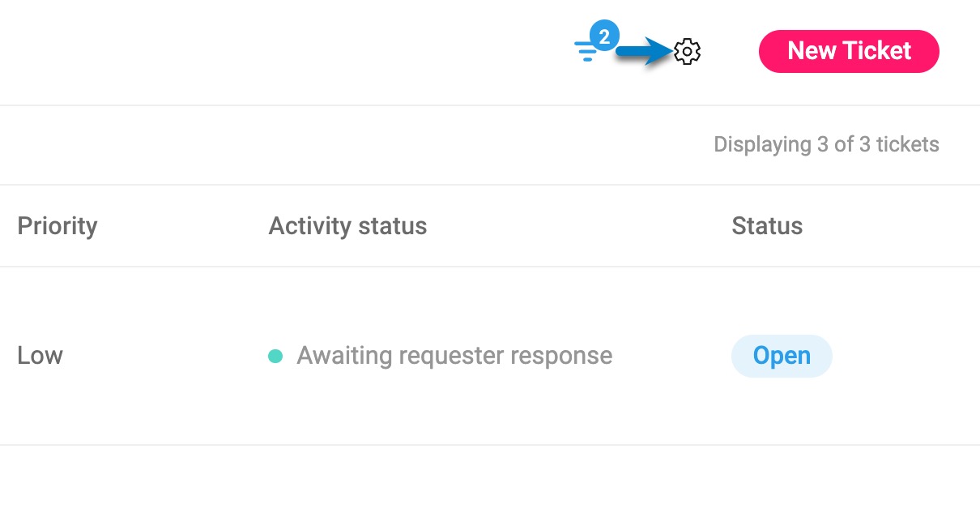Screen dimensions: 980x530
Task: Create a ticket with New Ticket button
Action: pyautogui.click(x=849, y=51)
